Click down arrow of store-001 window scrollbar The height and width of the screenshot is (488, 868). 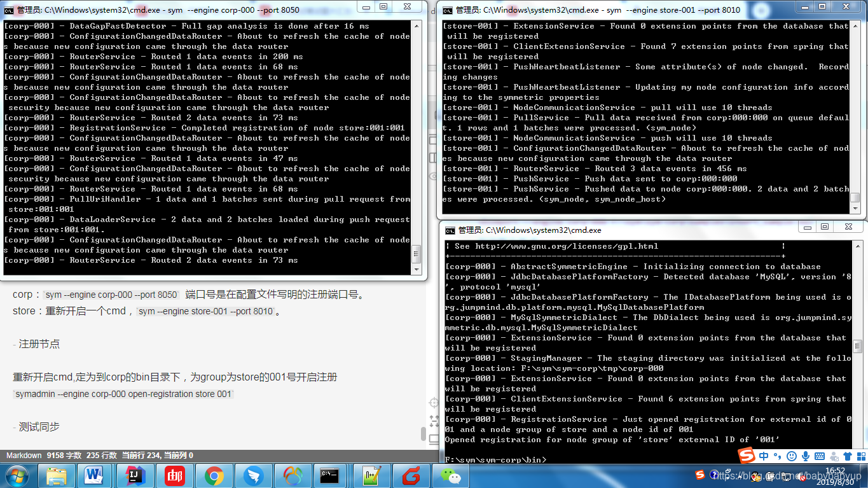(855, 209)
